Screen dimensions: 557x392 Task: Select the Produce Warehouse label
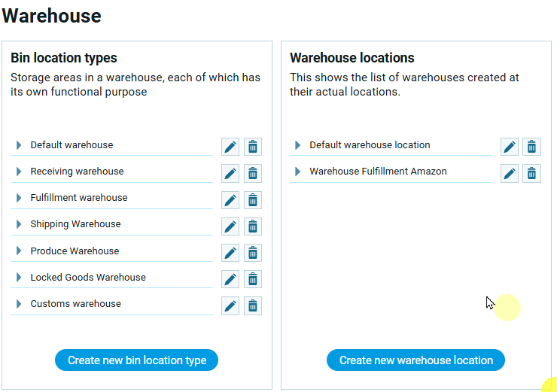click(75, 251)
